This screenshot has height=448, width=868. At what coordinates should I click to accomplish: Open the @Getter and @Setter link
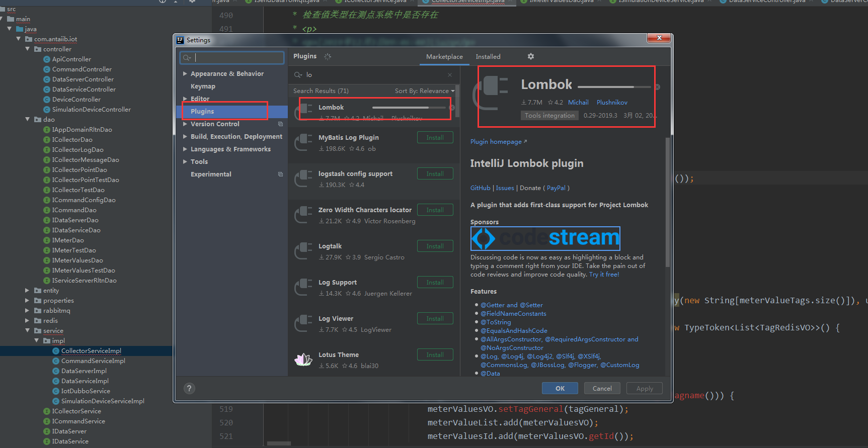click(x=512, y=305)
